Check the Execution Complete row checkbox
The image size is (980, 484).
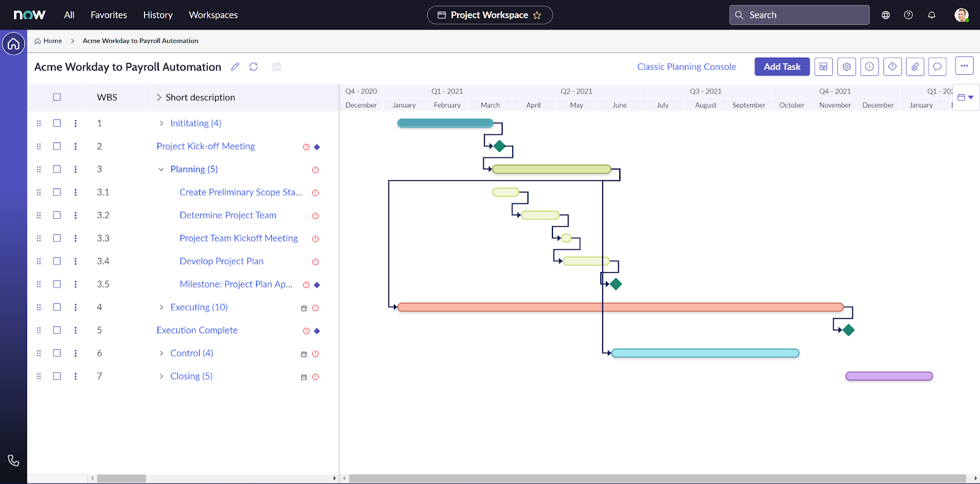click(57, 330)
